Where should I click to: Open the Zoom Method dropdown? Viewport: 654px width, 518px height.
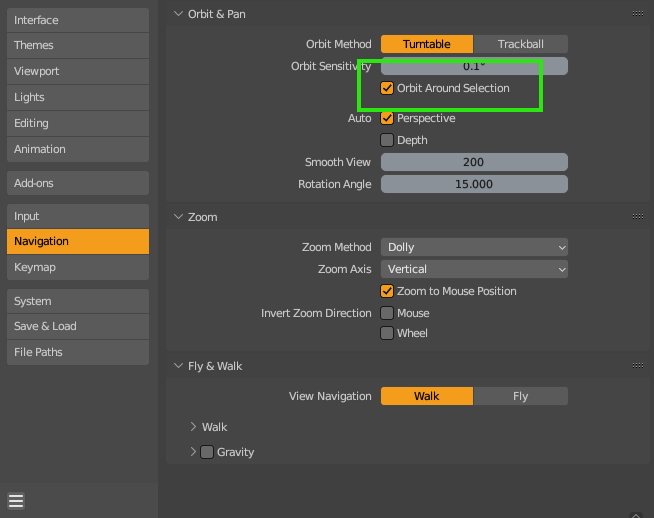coord(474,247)
